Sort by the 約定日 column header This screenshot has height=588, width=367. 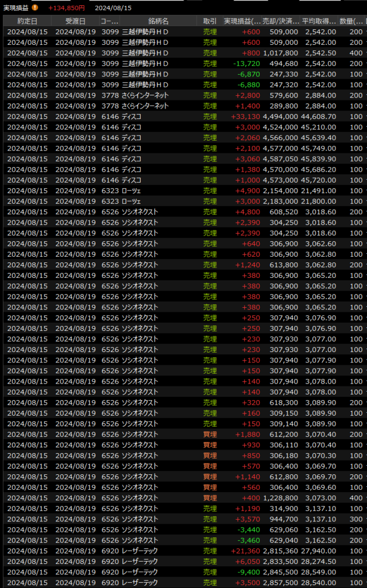tap(27, 21)
